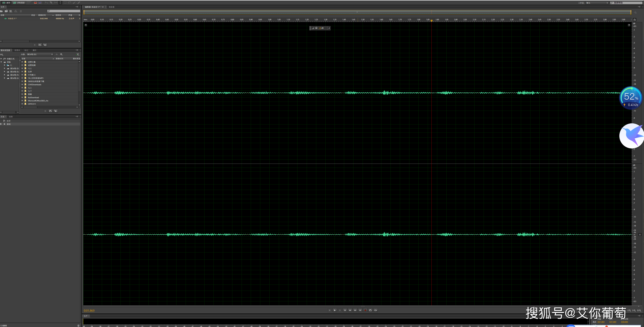The width and height of the screenshot is (644, 327).
Task: Expand the 化学 folder
Action: pyautogui.click(x=22, y=72)
